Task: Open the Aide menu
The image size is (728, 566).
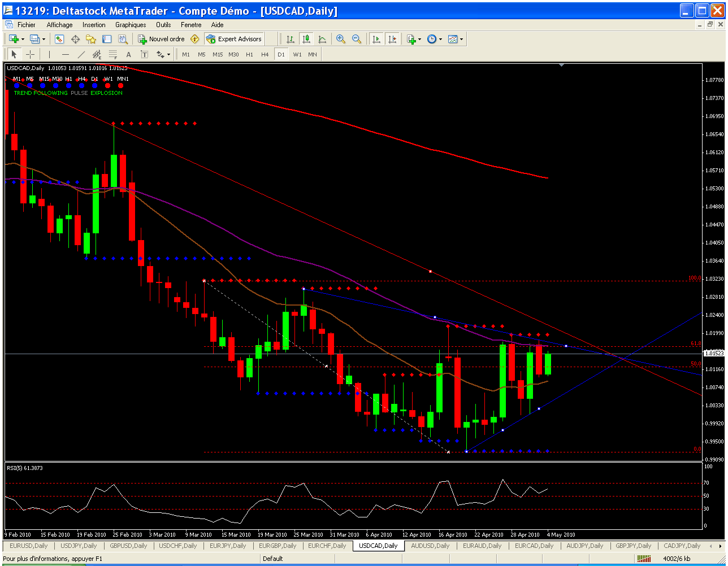Action: (x=217, y=25)
